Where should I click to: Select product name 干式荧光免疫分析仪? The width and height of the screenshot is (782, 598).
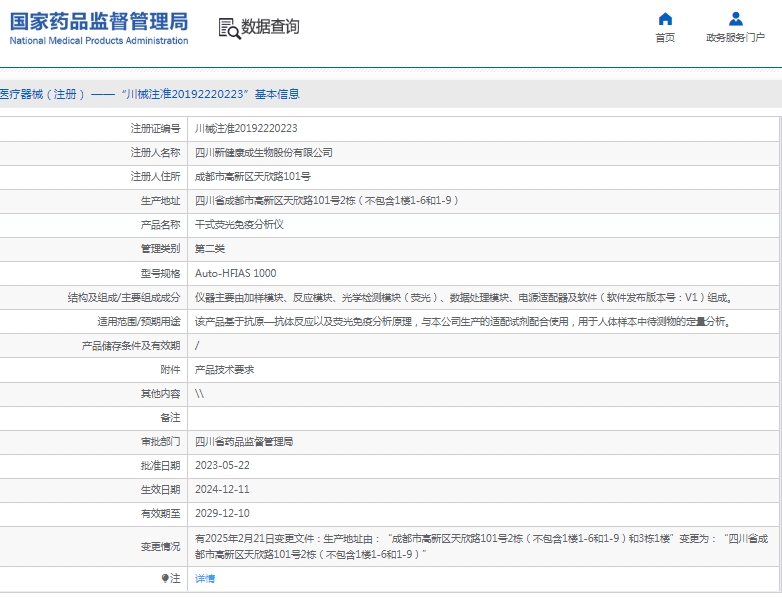[239, 225]
